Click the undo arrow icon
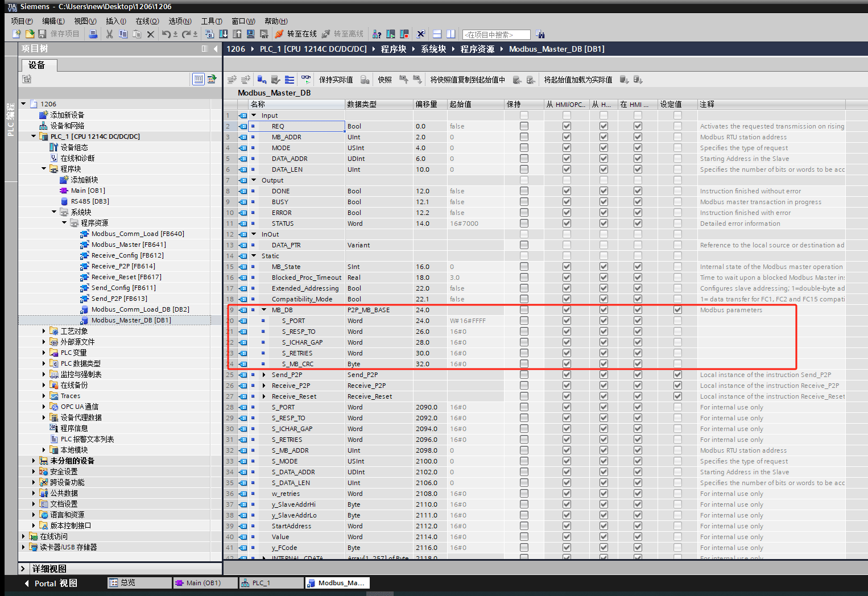This screenshot has width=868, height=596. (x=166, y=34)
